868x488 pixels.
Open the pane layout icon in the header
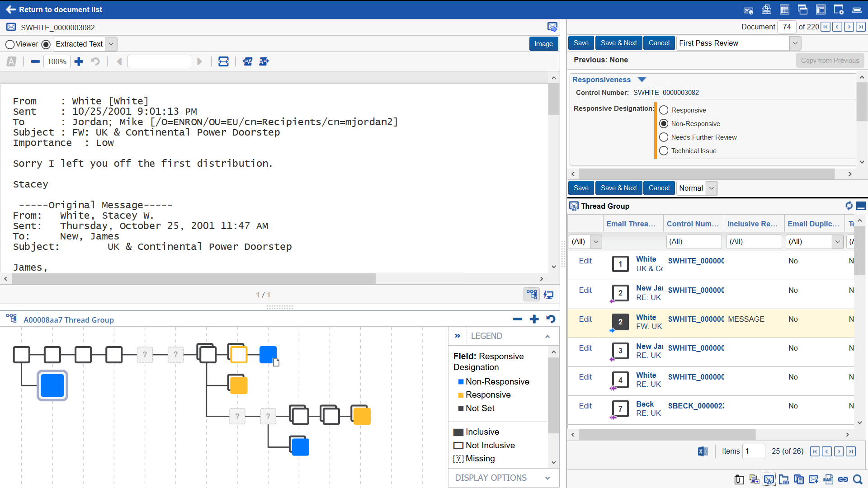coord(821,9)
